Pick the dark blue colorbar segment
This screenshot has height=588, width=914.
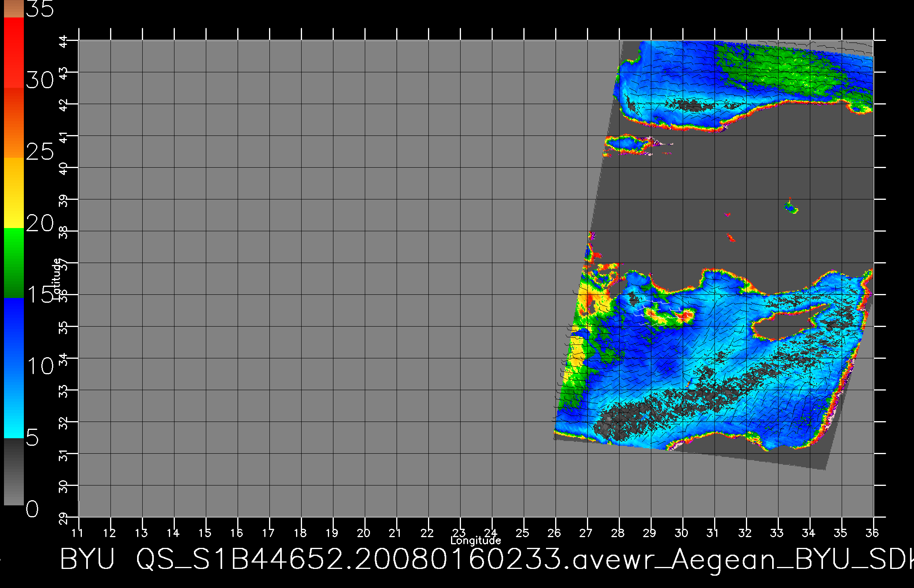point(14,333)
